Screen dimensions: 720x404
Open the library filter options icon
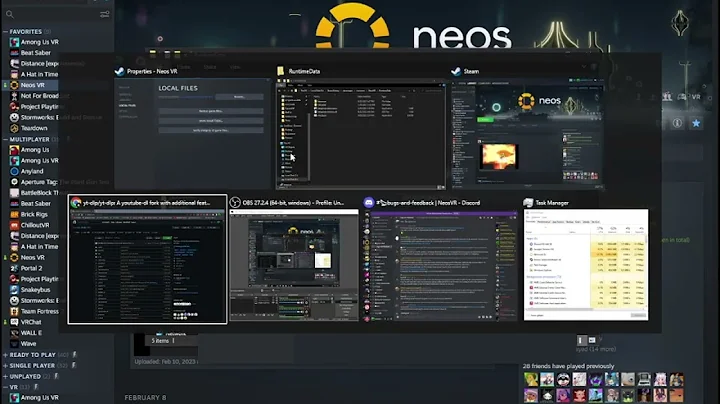[105, 15]
